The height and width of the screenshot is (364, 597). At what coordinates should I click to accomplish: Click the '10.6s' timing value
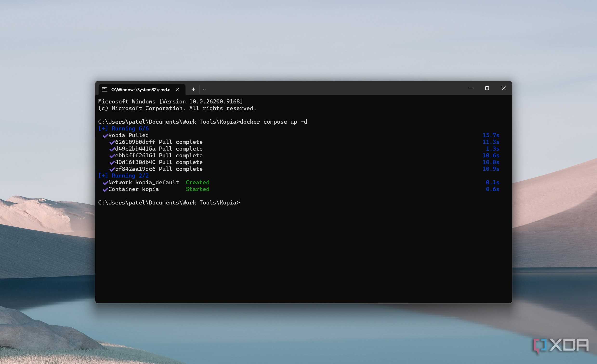491,156
